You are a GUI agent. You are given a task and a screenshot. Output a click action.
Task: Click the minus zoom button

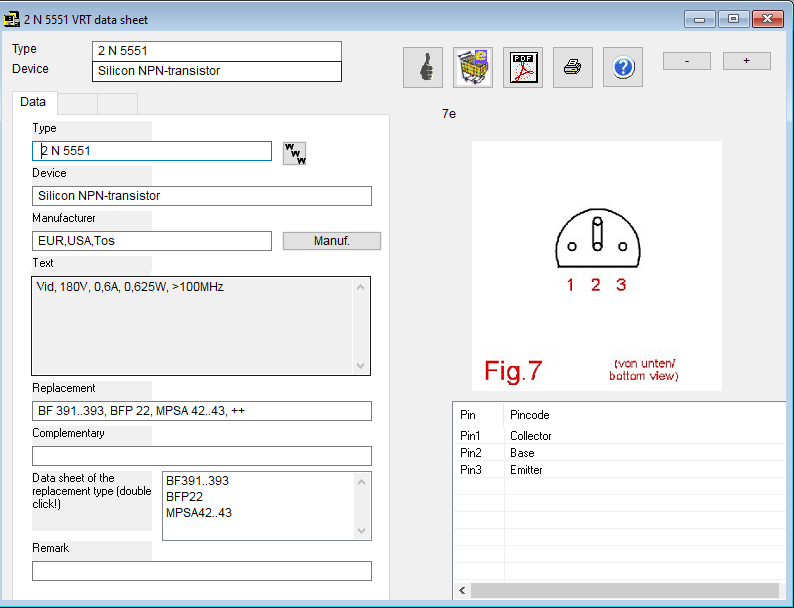(687, 61)
